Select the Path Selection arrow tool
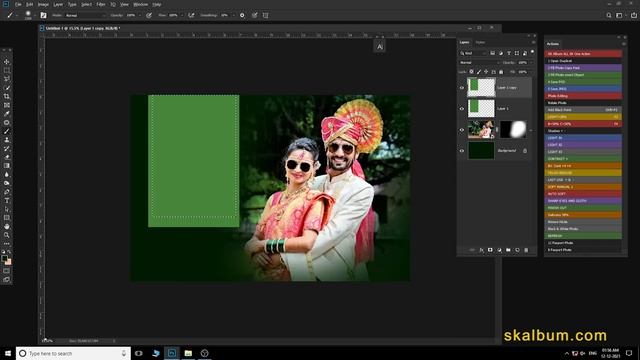640x360 pixels. click(7, 209)
